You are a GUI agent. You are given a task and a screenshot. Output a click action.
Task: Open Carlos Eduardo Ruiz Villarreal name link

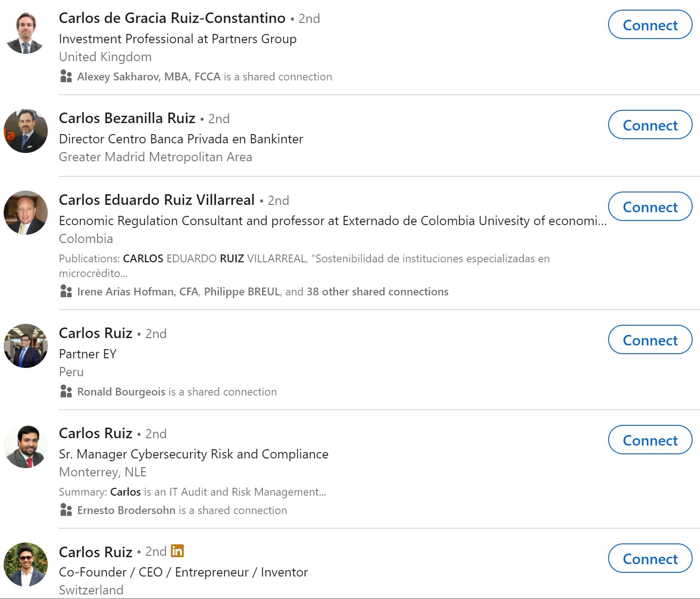pyautogui.click(x=157, y=200)
